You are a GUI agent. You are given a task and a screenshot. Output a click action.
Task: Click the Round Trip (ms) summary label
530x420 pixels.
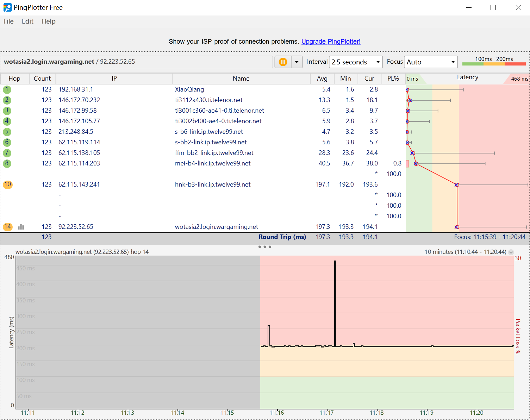click(x=282, y=237)
